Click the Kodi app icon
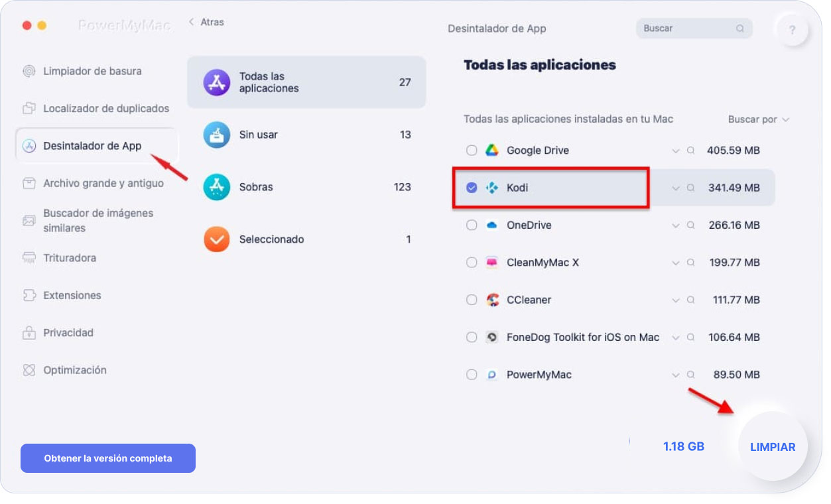The image size is (831, 504). (x=492, y=188)
